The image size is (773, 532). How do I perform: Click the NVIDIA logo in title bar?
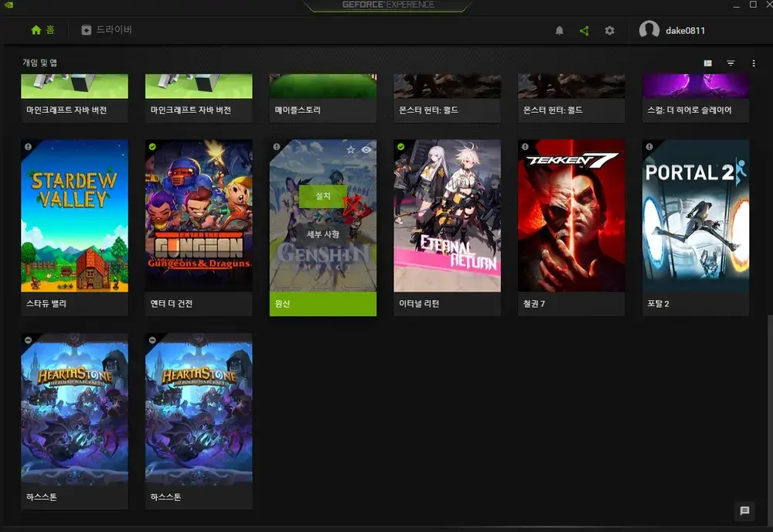pos(9,5)
